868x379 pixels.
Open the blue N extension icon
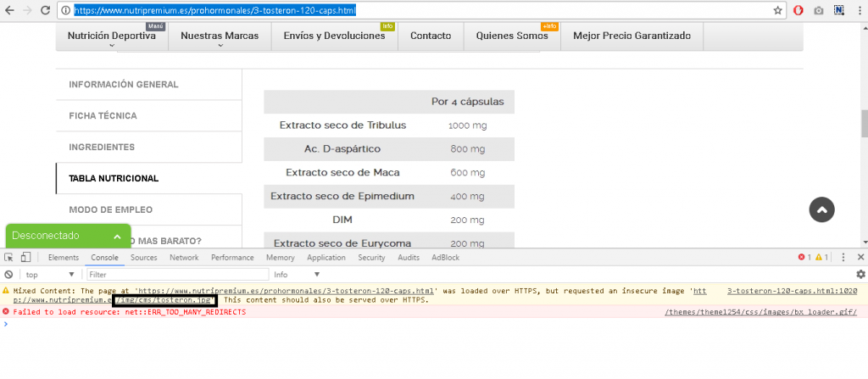pos(838,10)
